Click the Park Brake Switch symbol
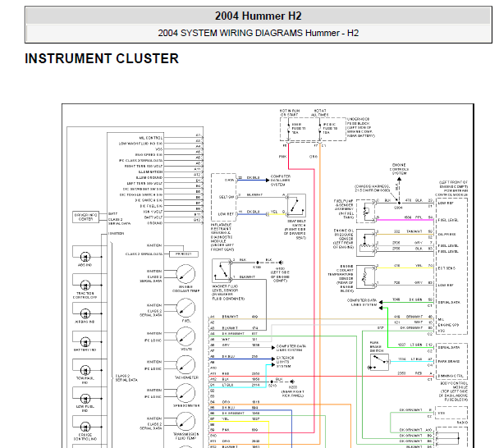The width and height of the screenshot is (499, 448). click(x=379, y=362)
